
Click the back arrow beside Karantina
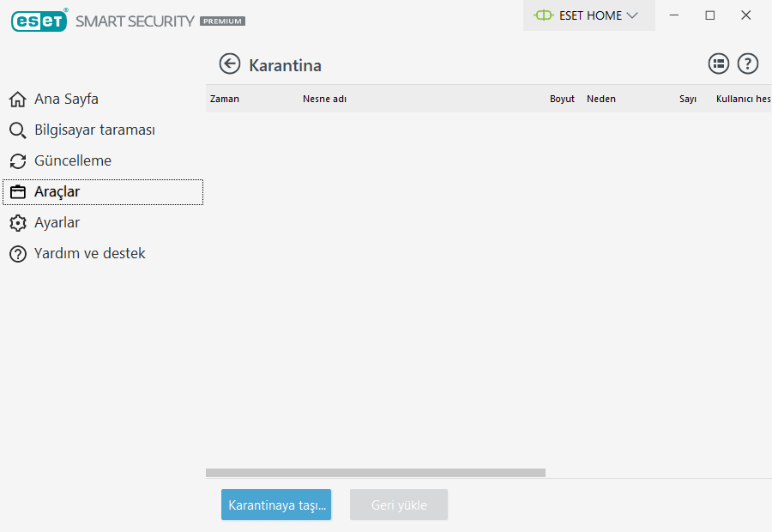(229, 64)
